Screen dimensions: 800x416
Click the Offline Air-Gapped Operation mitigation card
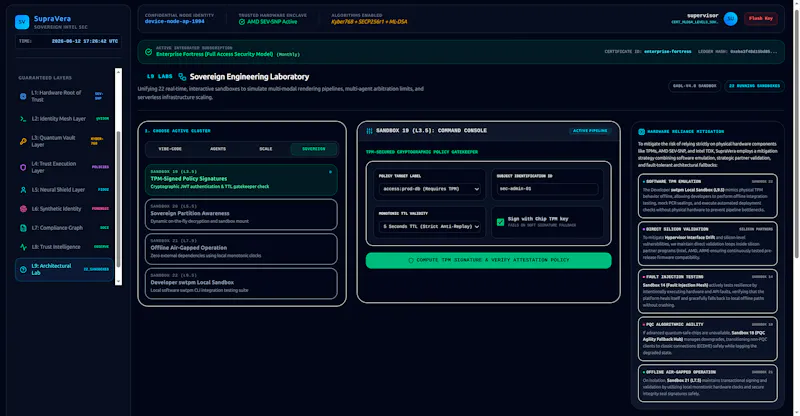(x=708, y=383)
